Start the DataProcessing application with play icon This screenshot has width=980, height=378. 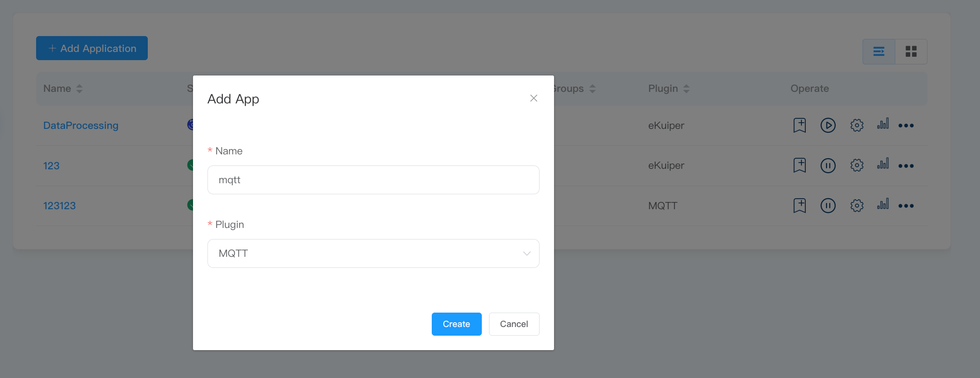828,126
